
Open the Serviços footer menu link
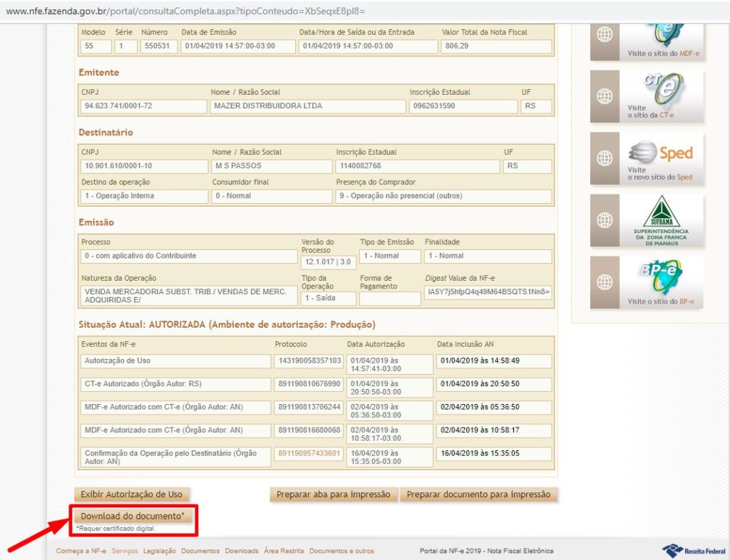(125, 551)
